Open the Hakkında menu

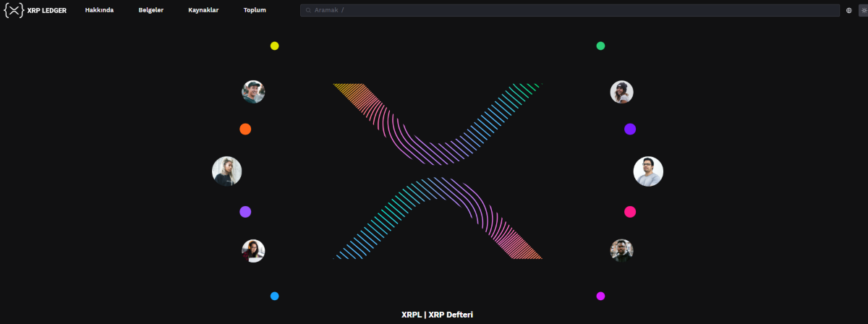pos(99,11)
